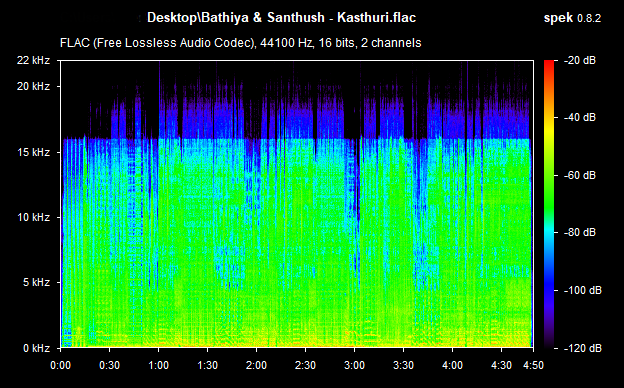
Task: Click the 10 kHz frequency axis label
Action: 33,217
